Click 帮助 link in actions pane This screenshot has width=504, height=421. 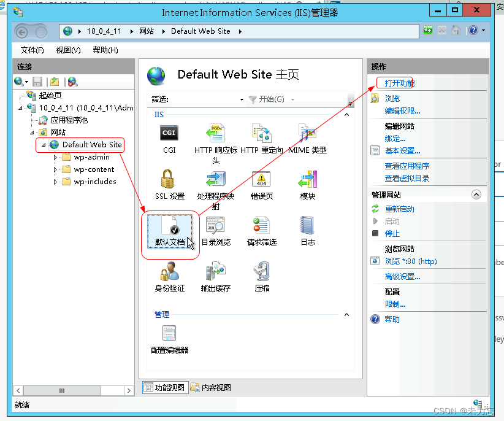coord(392,319)
